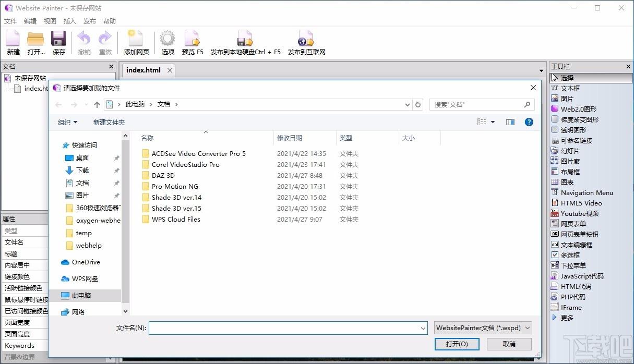Open the view mode options dropdown arrow
Viewport: 634px width, 364px height.
coord(493,122)
